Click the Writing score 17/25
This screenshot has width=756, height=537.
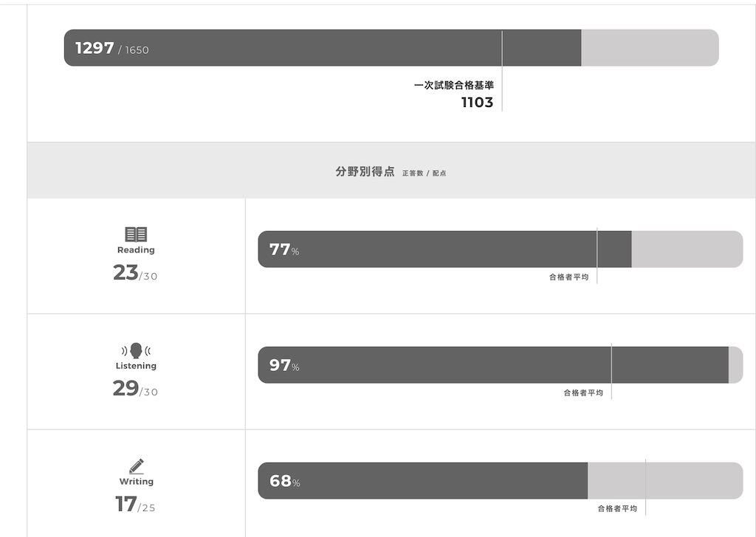[136, 505]
